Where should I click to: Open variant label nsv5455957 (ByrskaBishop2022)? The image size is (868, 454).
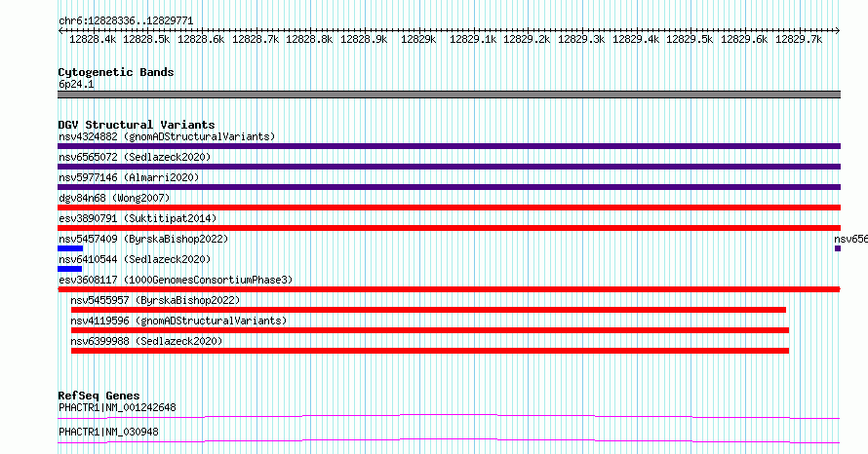[155, 300]
